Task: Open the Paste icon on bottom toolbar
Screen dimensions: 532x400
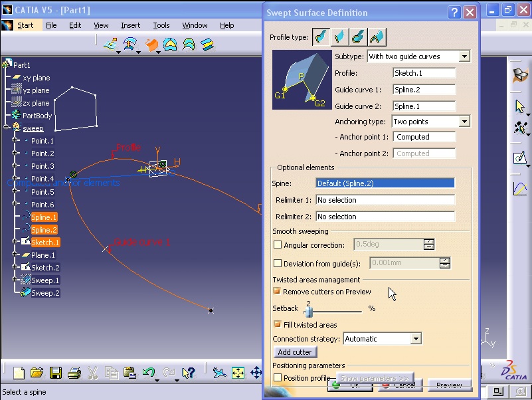Action: (x=130, y=373)
